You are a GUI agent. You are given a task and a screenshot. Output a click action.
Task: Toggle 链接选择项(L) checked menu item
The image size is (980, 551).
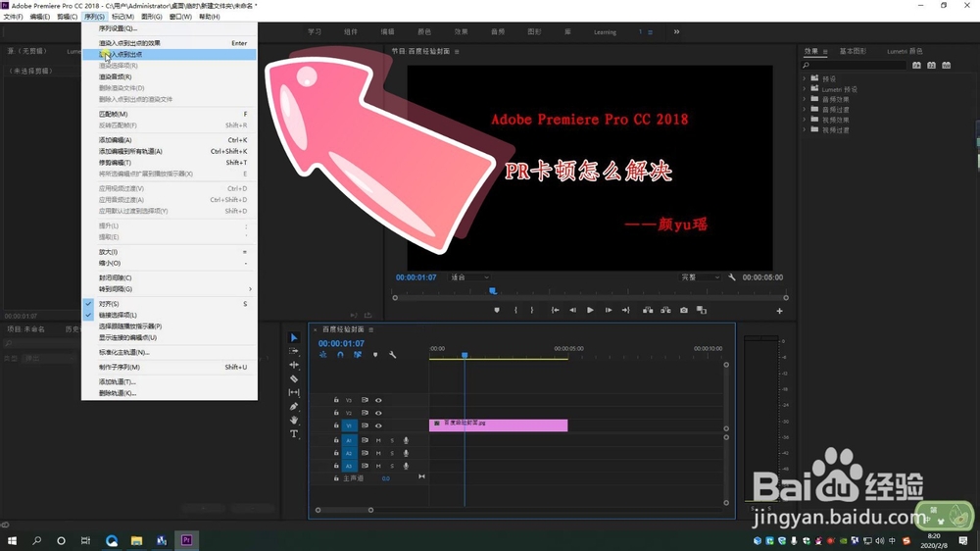click(x=170, y=315)
